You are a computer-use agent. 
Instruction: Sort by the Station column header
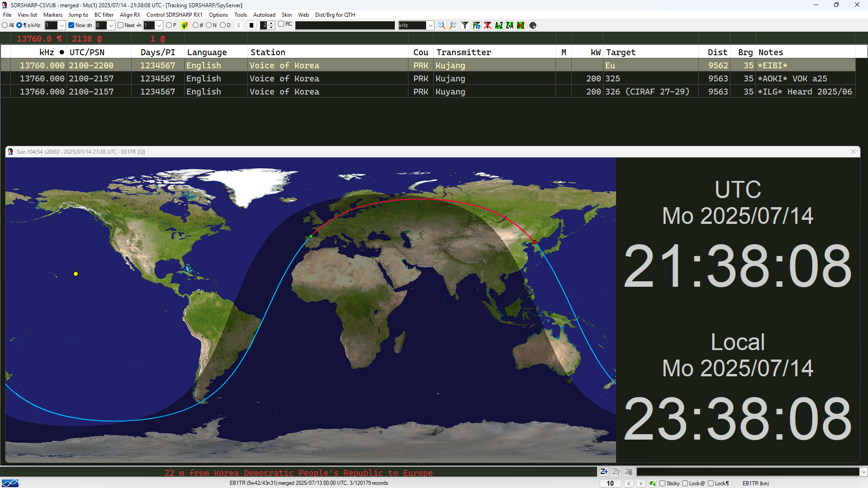tap(328, 52)
